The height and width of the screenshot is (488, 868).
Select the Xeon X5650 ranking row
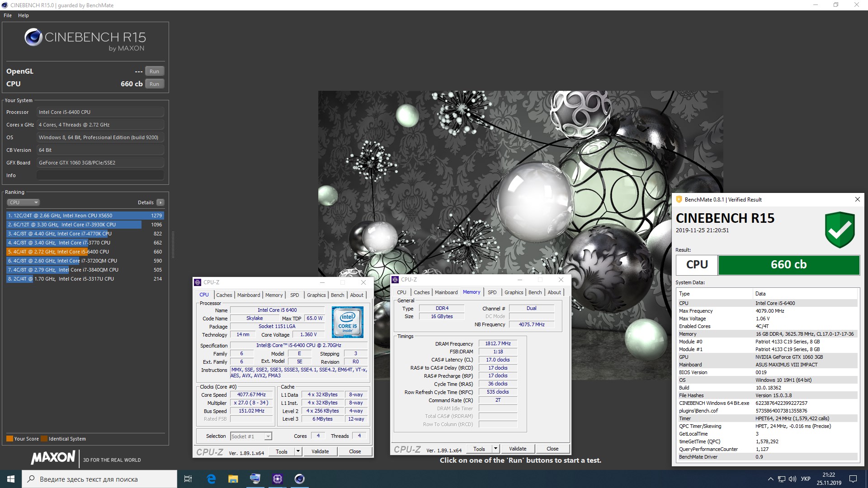[x=85, y=216]
